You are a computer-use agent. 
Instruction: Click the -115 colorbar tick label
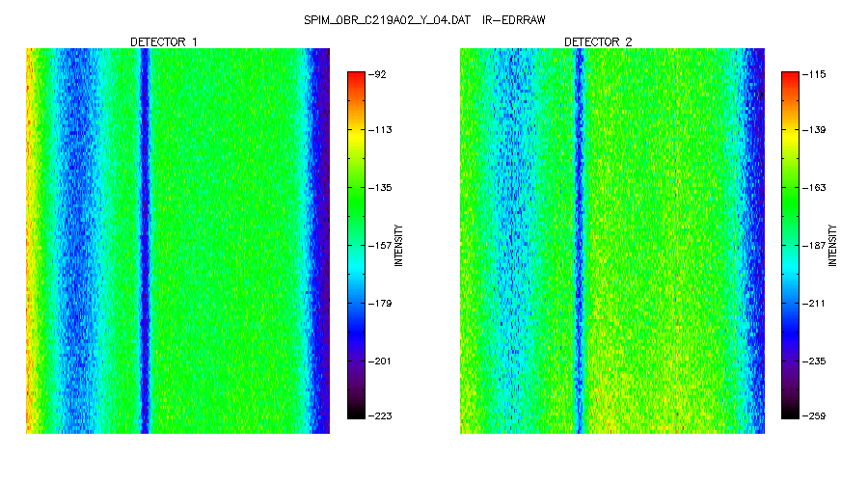coord(814,74)
